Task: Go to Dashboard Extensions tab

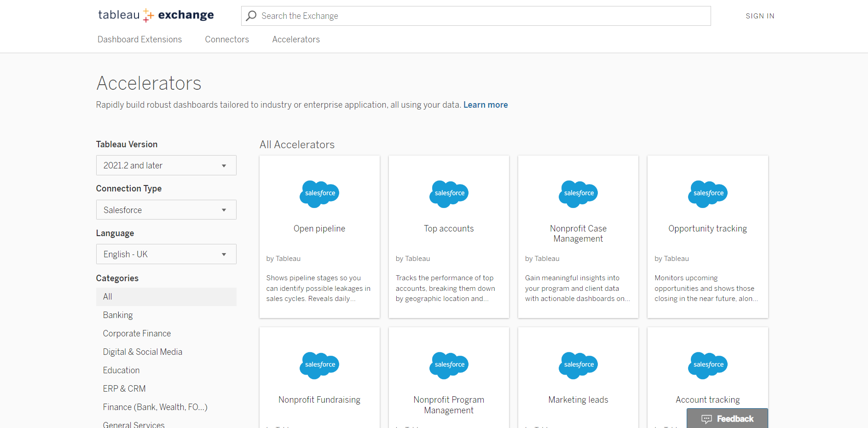Action: (x=139, y=40)
